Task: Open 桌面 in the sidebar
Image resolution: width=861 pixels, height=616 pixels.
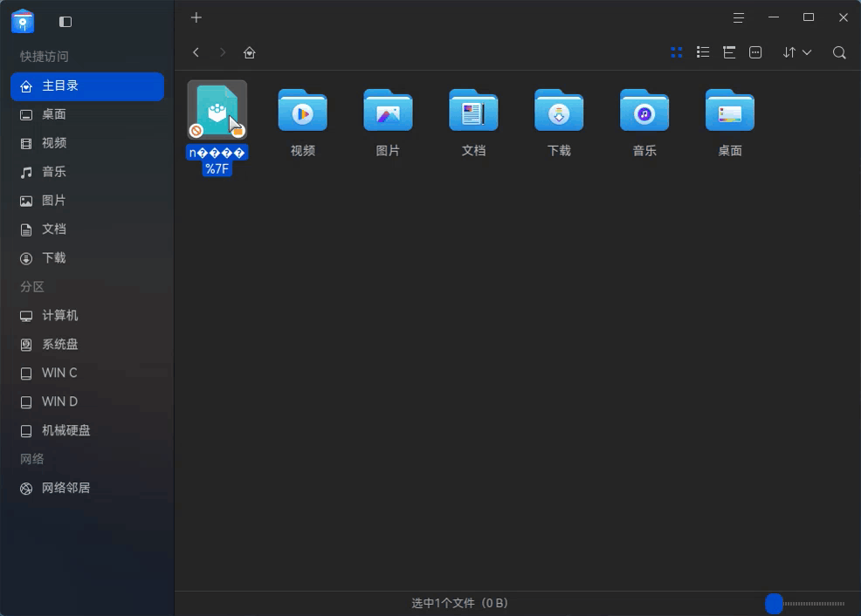Action: [87, 114]
